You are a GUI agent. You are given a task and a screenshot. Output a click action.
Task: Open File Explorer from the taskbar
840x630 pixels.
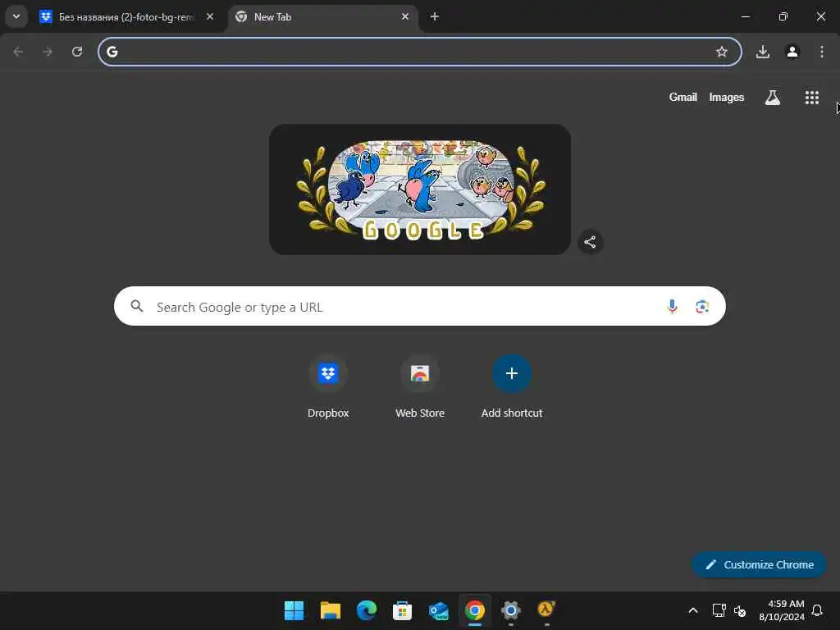330,610
